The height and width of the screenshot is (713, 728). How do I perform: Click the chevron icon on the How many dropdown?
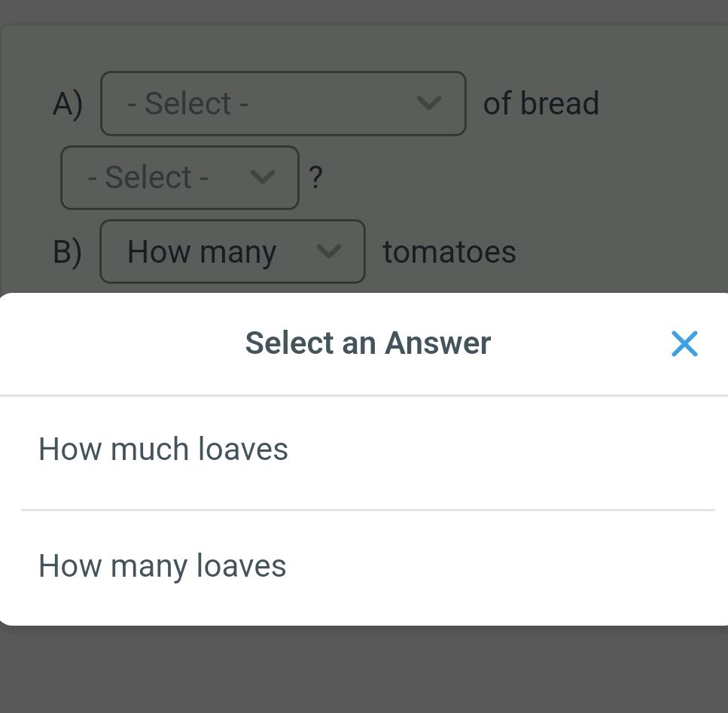point(329,251)
